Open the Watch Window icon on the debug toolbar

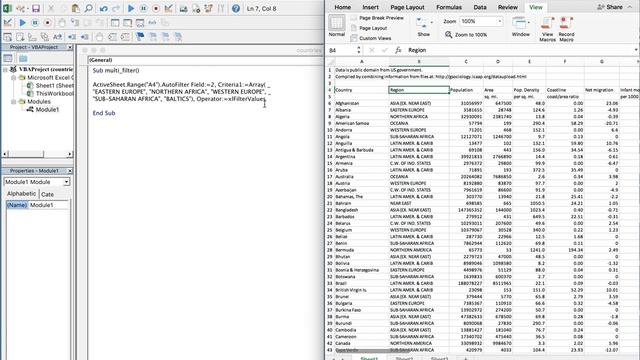(140, 23)
